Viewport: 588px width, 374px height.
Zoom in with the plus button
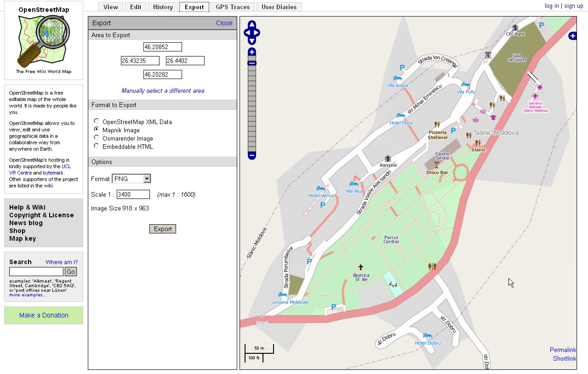252,52
